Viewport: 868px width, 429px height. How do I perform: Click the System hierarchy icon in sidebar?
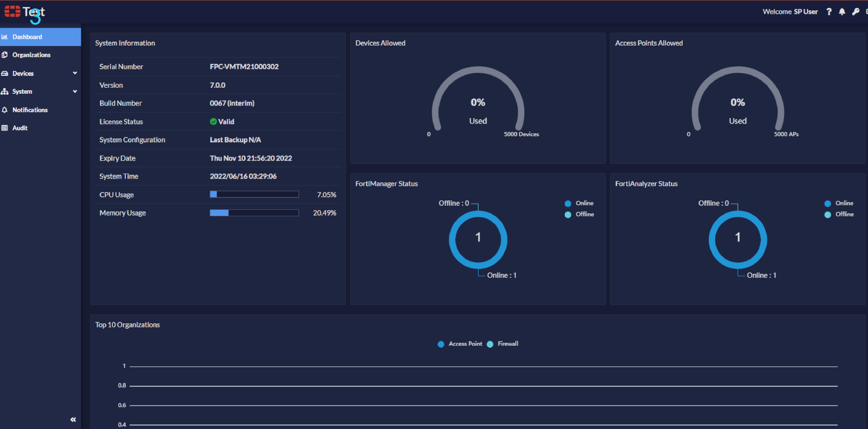[5, 92]
